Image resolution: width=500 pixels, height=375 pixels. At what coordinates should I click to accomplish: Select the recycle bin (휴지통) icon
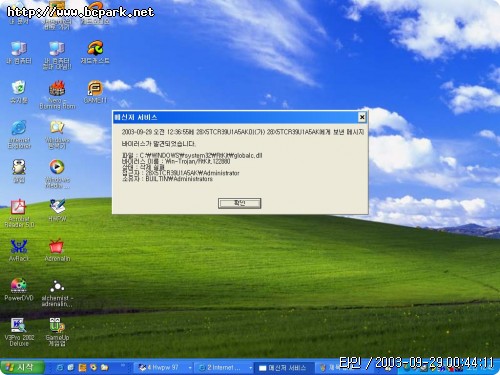point(19,92)
